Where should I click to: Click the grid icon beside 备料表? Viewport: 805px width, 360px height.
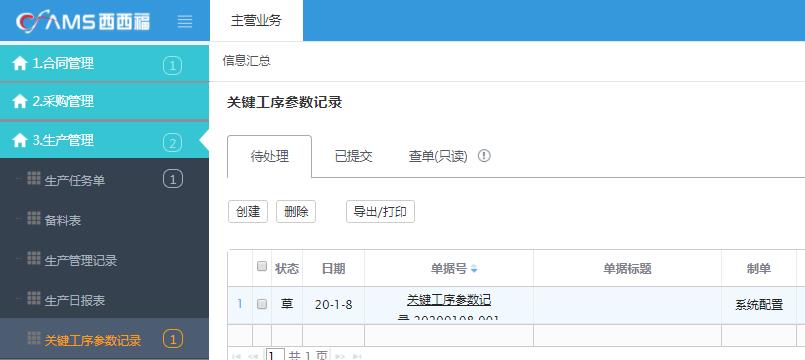click(34, 218)
